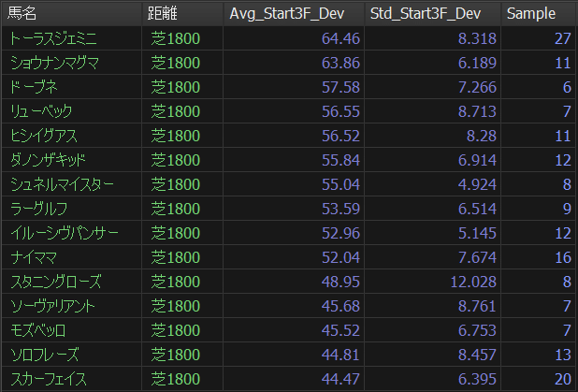The width and height of the screenshot is (578, 392).
Task: Sort by the Sample column header
Action: point(540,14)
